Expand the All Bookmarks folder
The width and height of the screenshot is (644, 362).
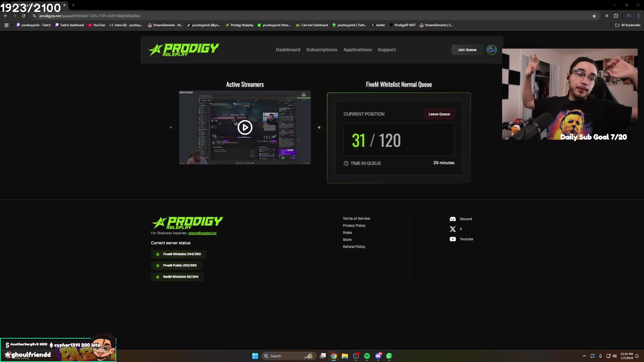pyautogui.click(x=628, y=25)
